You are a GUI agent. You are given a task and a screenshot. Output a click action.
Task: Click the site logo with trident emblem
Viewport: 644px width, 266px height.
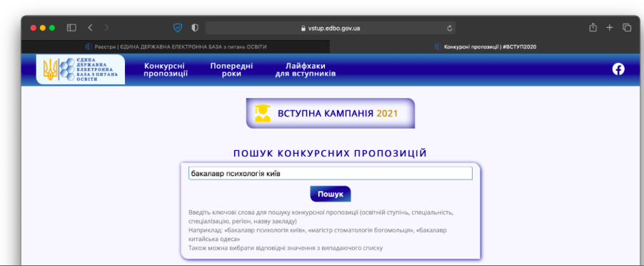click(81, 69)
